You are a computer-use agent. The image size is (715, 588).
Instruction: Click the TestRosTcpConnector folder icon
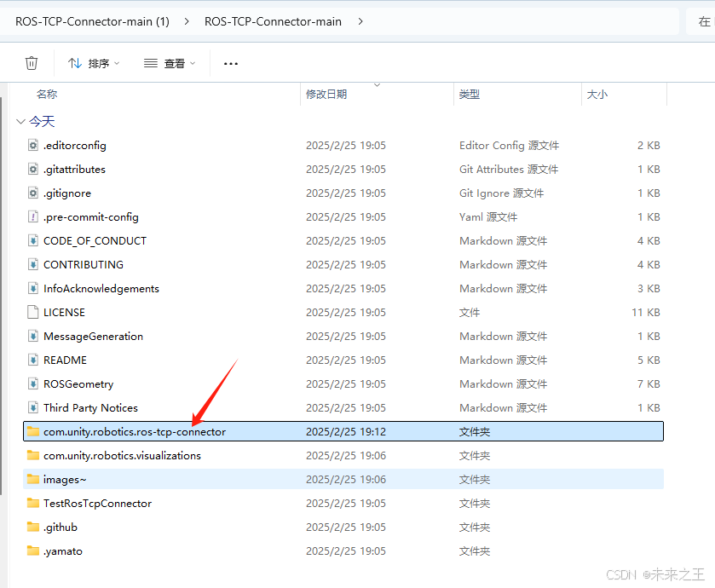pos(33,503)
